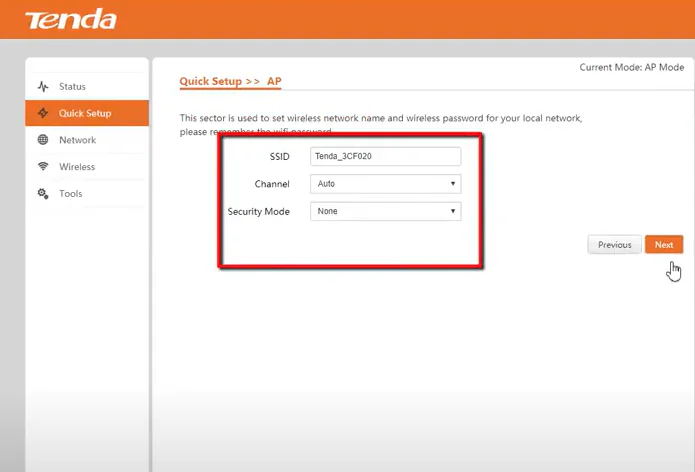The height and width of the screenshot is (472, 695).
Task: Click the Quick Setup lightning icon
Action: click(43, 113)
